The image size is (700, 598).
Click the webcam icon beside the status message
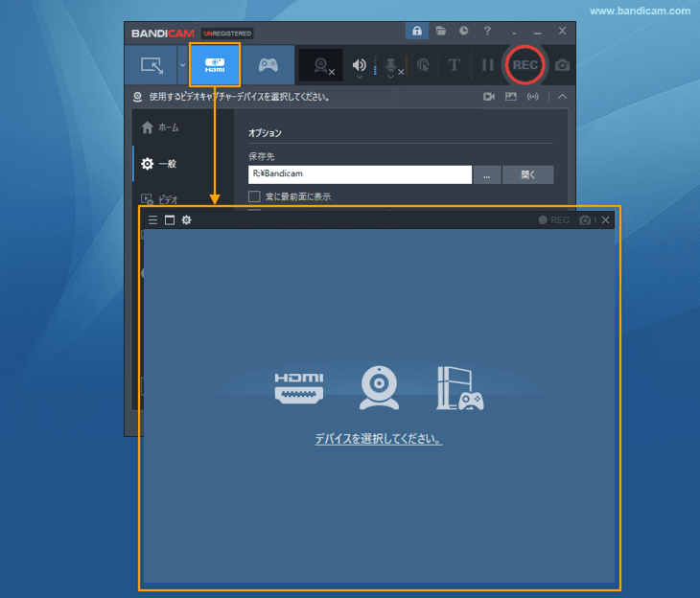137,97
